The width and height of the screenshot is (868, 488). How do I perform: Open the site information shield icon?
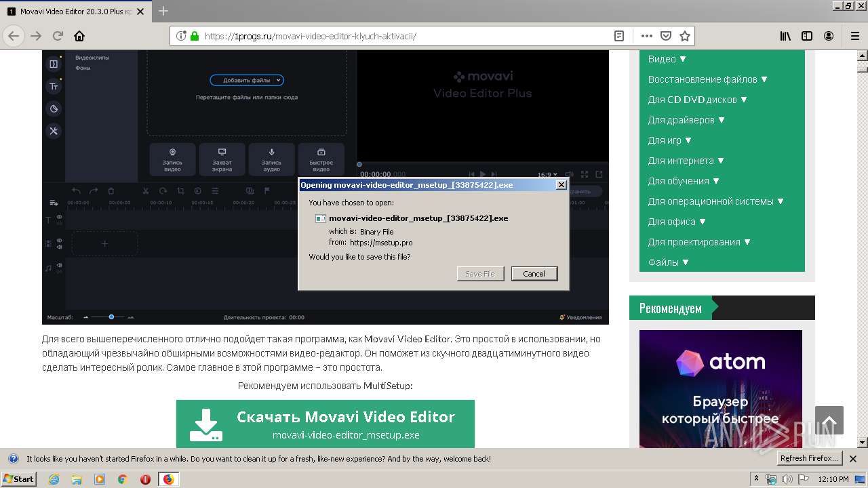tap(181, 36)
